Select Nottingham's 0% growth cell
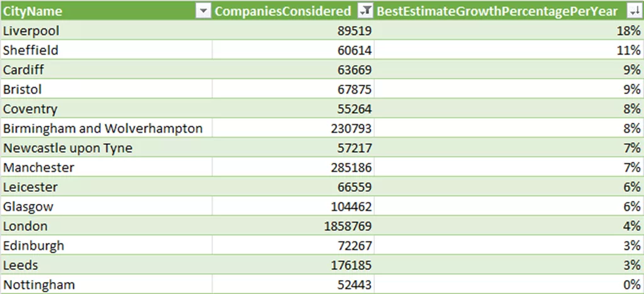The width and height of the screenshot is (644, 294). point(509,285)
